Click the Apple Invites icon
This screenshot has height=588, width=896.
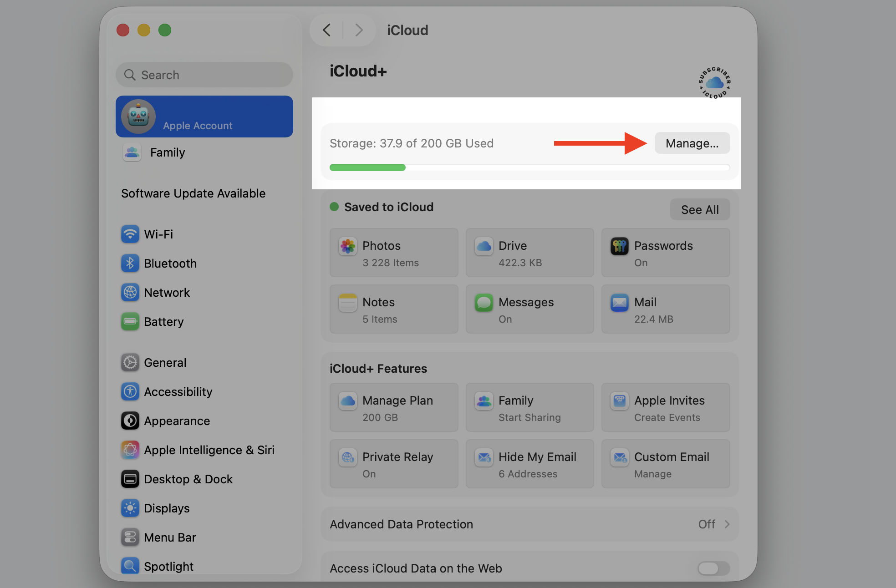click(620, 401)
